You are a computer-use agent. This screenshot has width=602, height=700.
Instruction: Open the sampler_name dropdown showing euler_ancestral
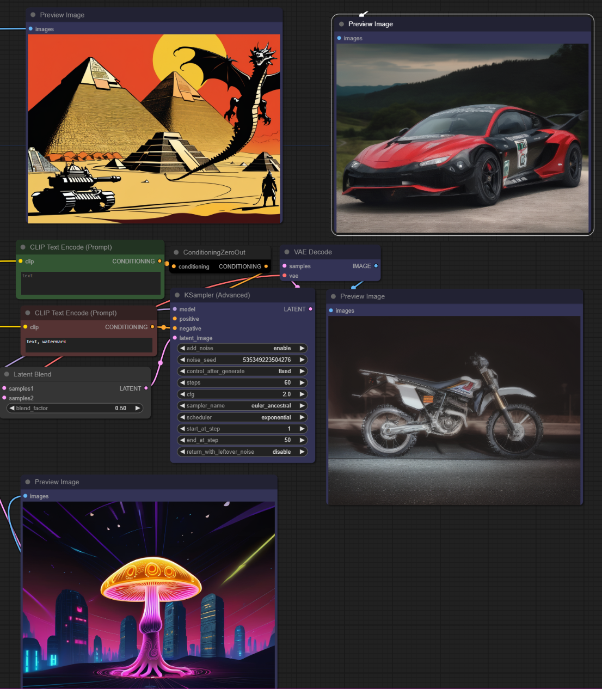tap(242, 406)
